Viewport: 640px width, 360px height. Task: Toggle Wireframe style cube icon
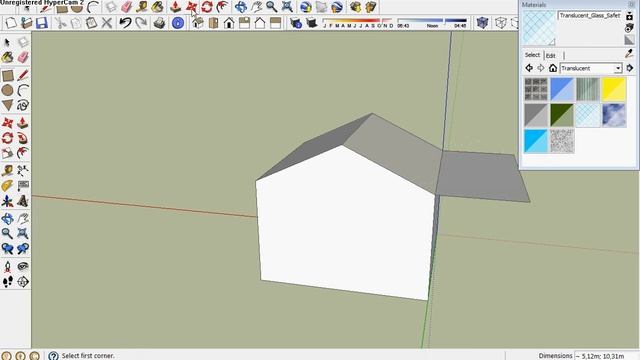click(x=500, y=23)
